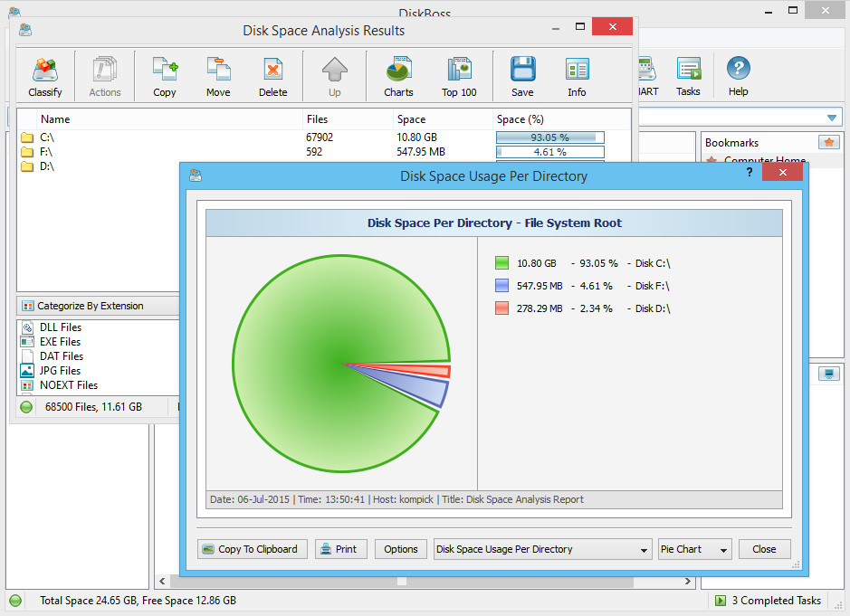Sort by the Space (%) column header
The image size is (850, 616).
pyautogui.click(x=521, y=119)
